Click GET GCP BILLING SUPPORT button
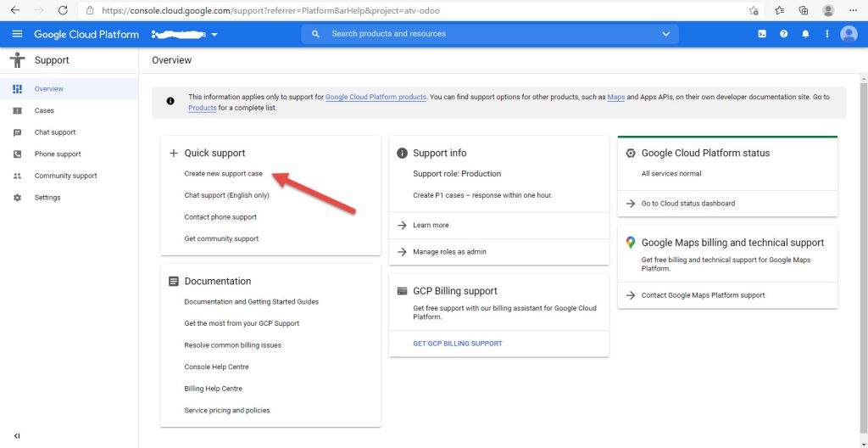Viewport: 868px width, 448px height. 457,343
